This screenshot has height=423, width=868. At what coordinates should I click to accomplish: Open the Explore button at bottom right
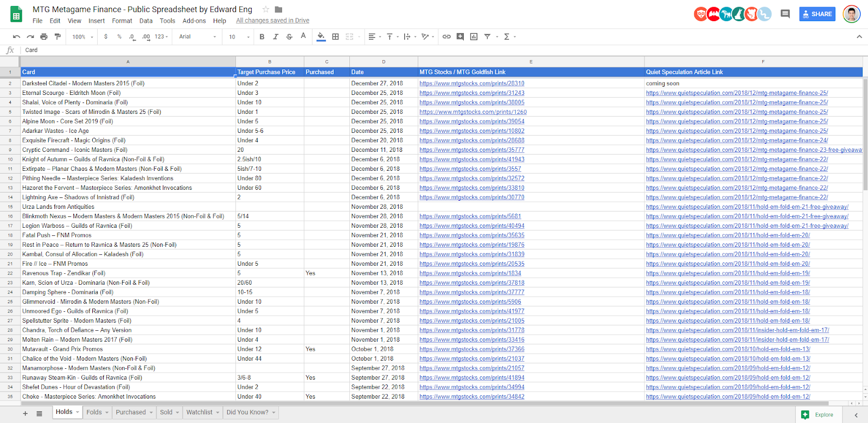[818, 415]
